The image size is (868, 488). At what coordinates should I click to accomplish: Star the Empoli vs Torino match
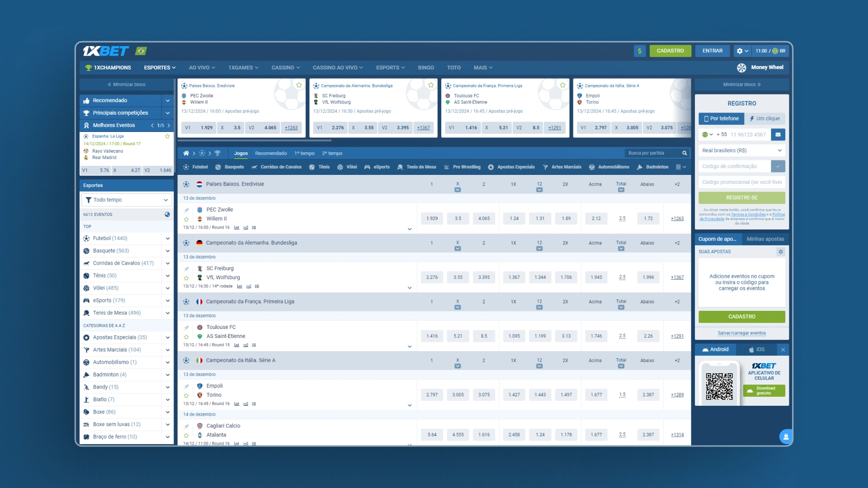[186, 395]
